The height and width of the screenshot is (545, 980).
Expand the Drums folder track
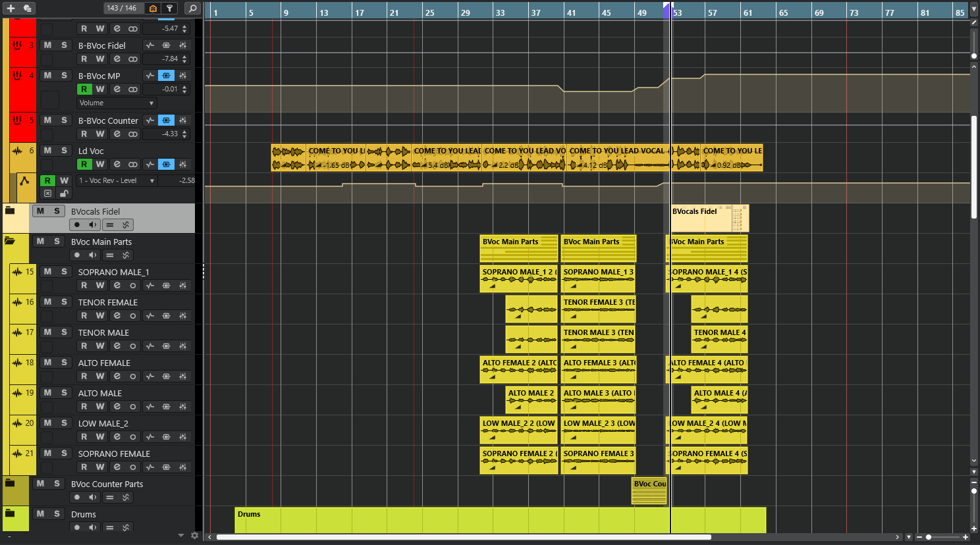10,513
